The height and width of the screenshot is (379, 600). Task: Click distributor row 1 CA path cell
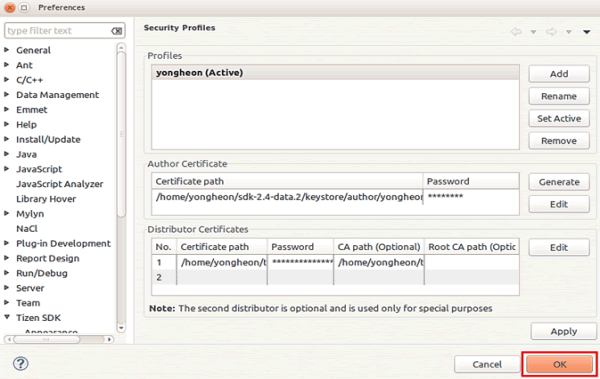pos(379,263)
